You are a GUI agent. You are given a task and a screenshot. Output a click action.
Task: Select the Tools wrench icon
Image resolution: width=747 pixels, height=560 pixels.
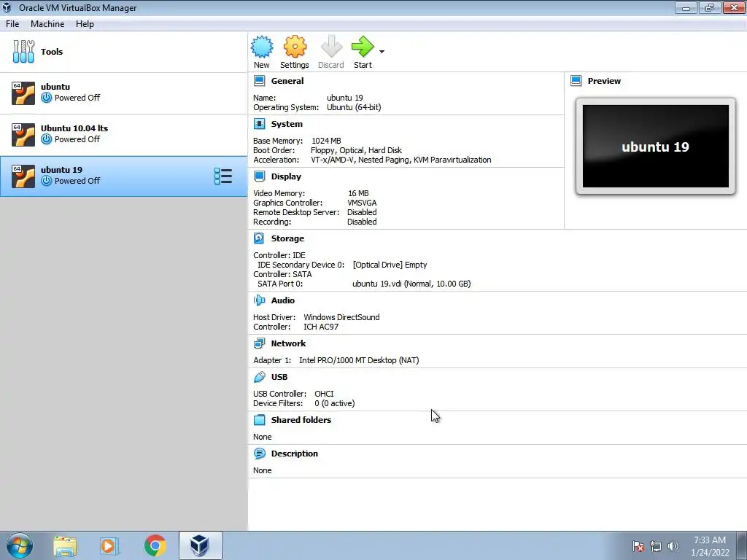coord(23,52)
